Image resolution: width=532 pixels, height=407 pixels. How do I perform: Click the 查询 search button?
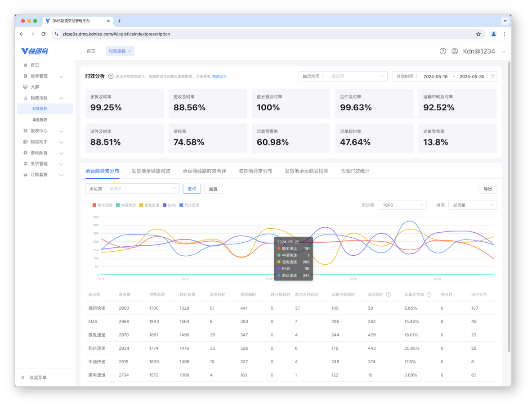click(192, 189)
